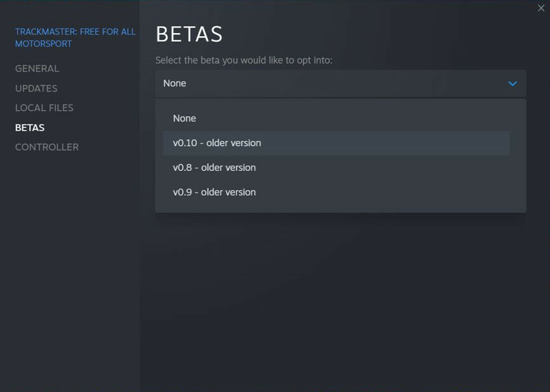Click the large BETAS page heading

click(x=189, y=34)
